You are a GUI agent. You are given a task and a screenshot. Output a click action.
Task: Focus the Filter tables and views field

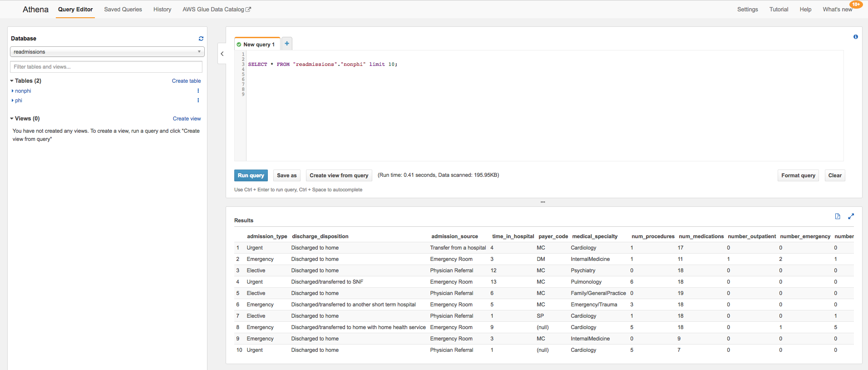tap(106, 67)
